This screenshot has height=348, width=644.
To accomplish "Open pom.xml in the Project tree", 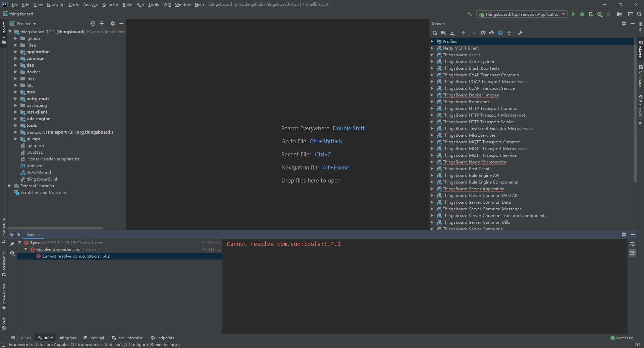I will 35,166.
